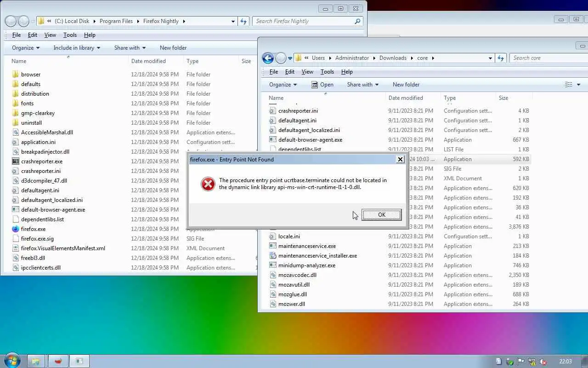Click the Search core field
The image size is (588, 368).
[549, 58]
